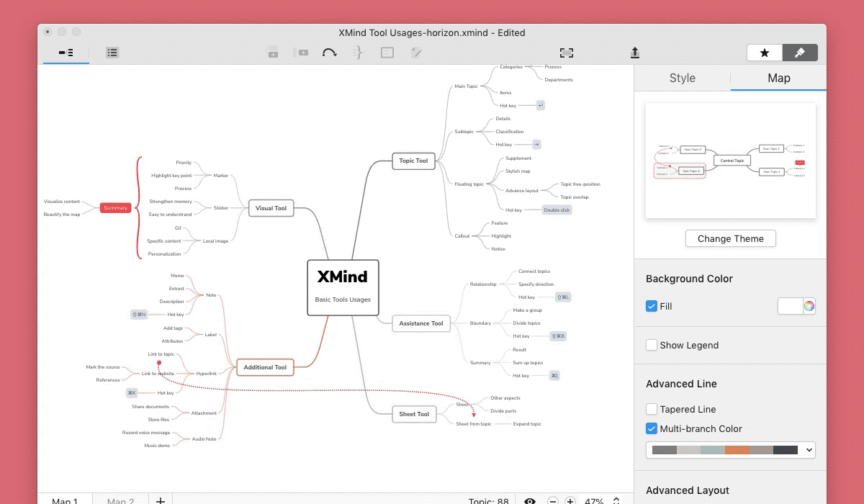Add a relationship line with the toolbar
This screenshot has height=504, width=864.
330,53
